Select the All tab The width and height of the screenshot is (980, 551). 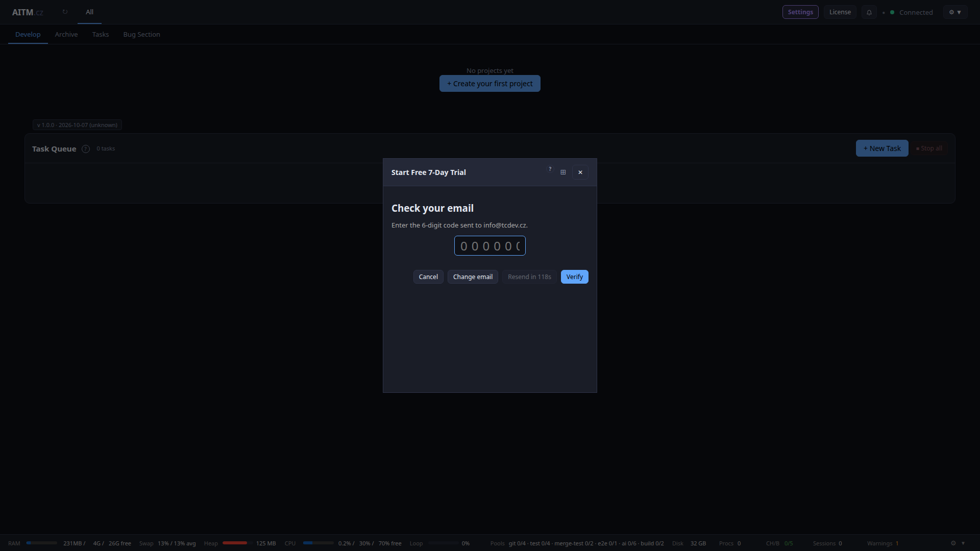click(x=89, y=12)
